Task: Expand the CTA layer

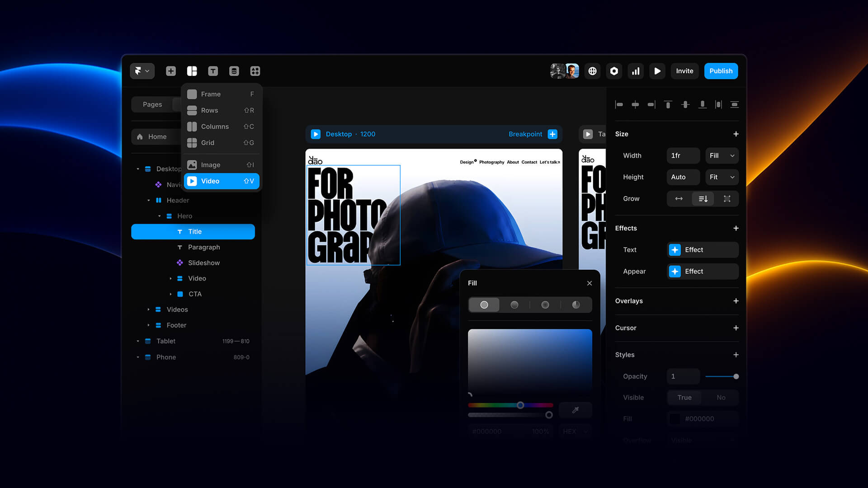Action: click(x=170, y=294)
